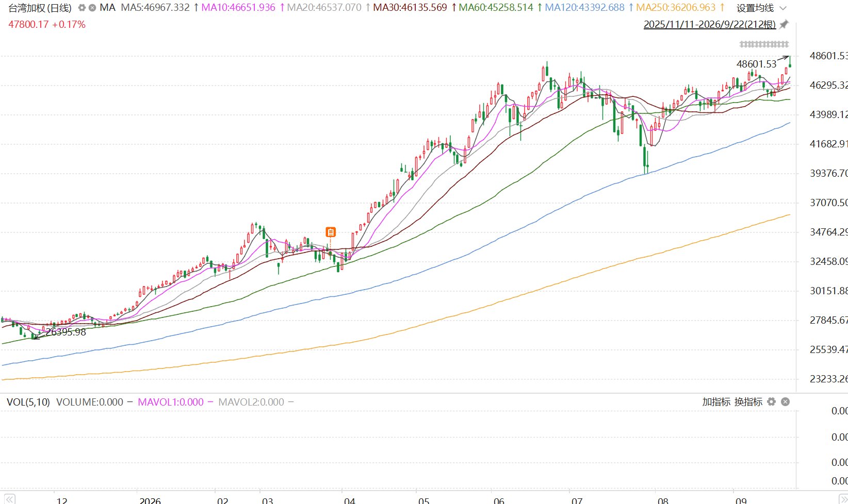Click the orange event marker on chart
The height and width of the screenshot is (504, 848).
pyautogui.click(x=331, y=232)
